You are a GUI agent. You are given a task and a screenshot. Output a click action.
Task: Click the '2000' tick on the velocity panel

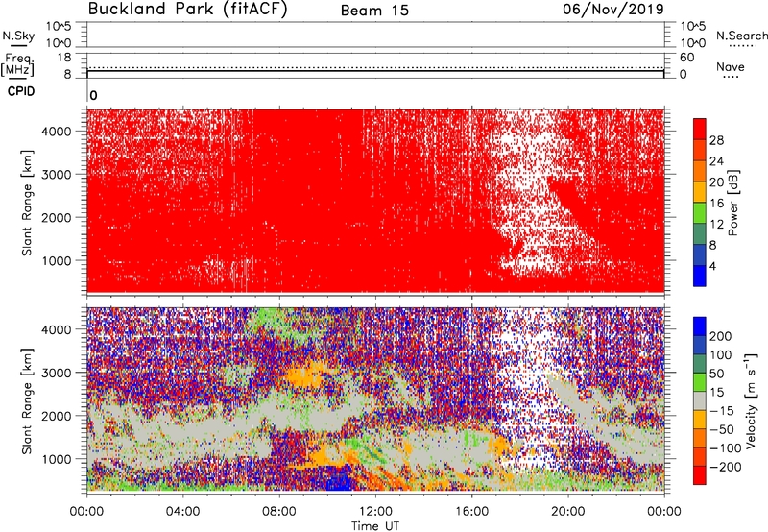click(57, 416)
